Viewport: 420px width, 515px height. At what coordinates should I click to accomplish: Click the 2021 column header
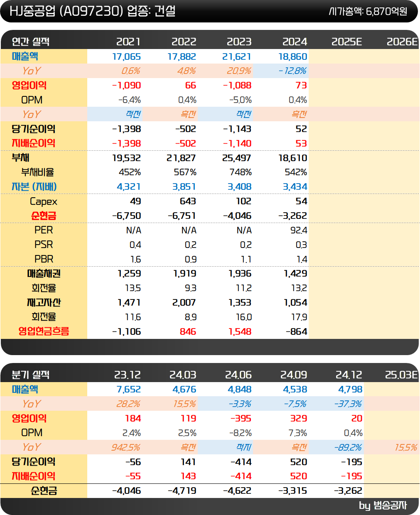point(128,42)
